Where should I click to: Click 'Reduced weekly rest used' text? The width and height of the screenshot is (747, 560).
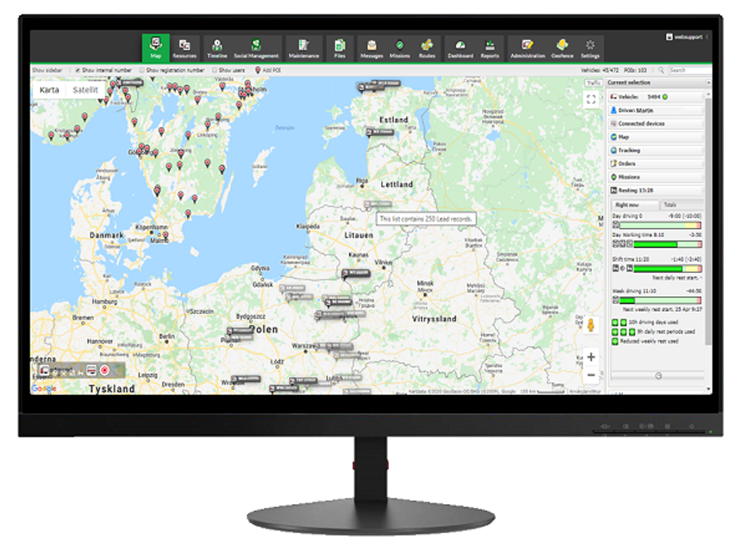649,341
